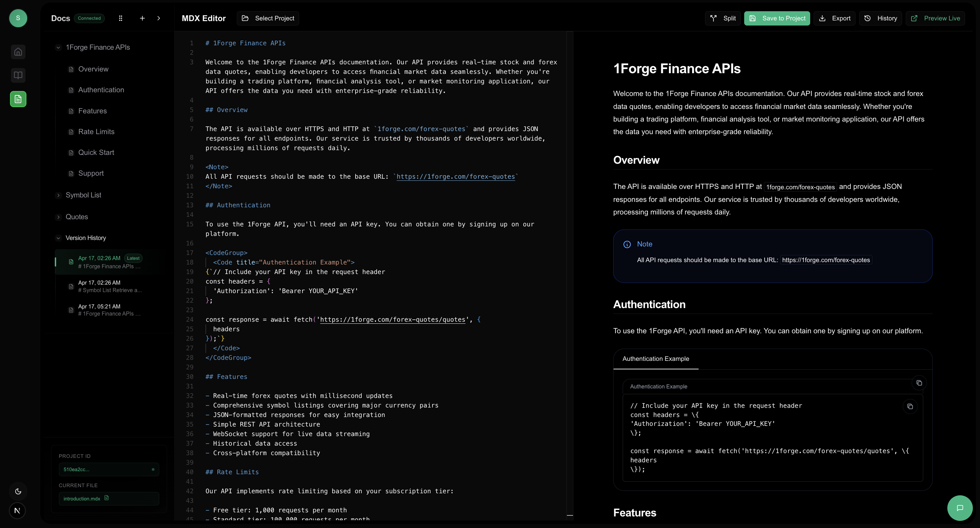
Task: Select the green document editor icon
Action: pos(18,99)
